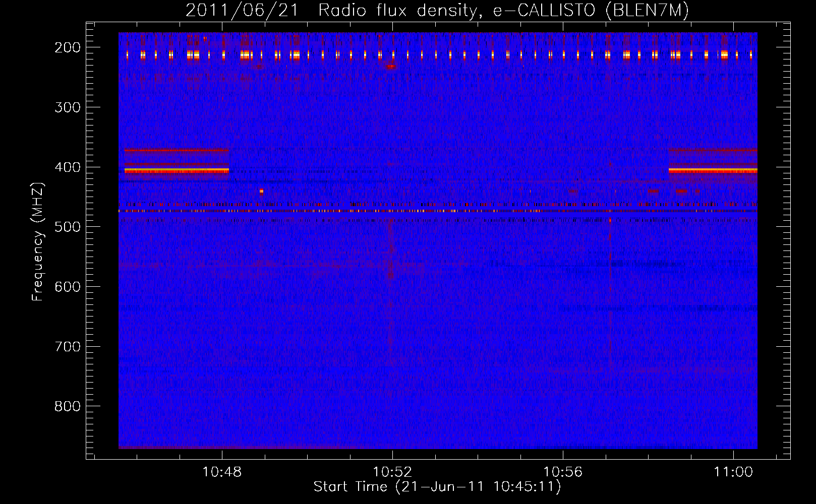Click the 10:48 time tick label
The image size is (816, 504).
point(222,472)
